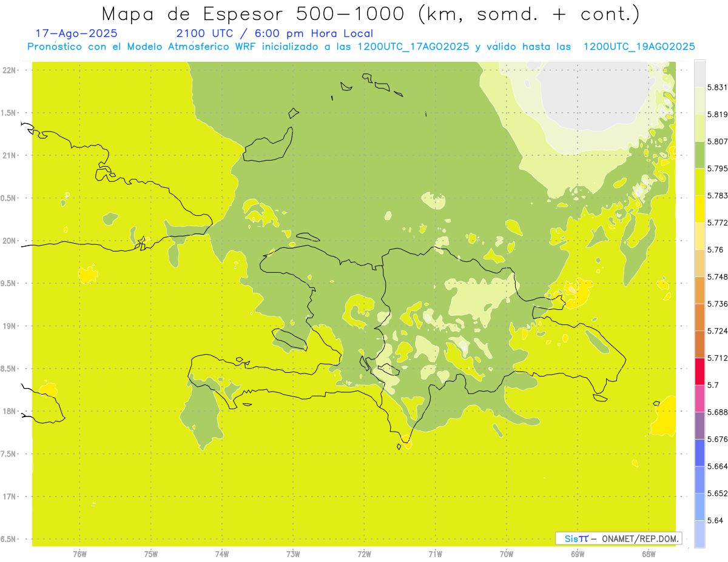Click the yellow swatch between 5.772 and 5.783
728x562 pixels.
click(x=699, y=209)
